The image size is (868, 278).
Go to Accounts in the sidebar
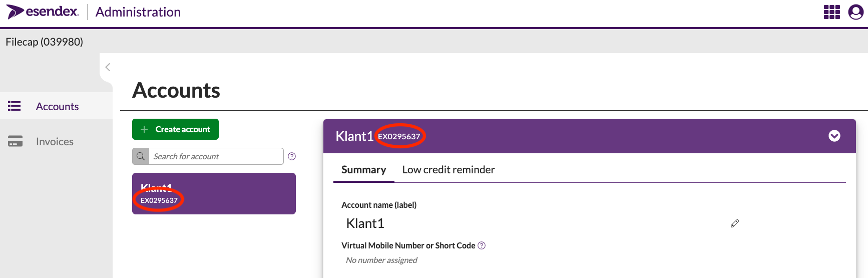(57, 106)
